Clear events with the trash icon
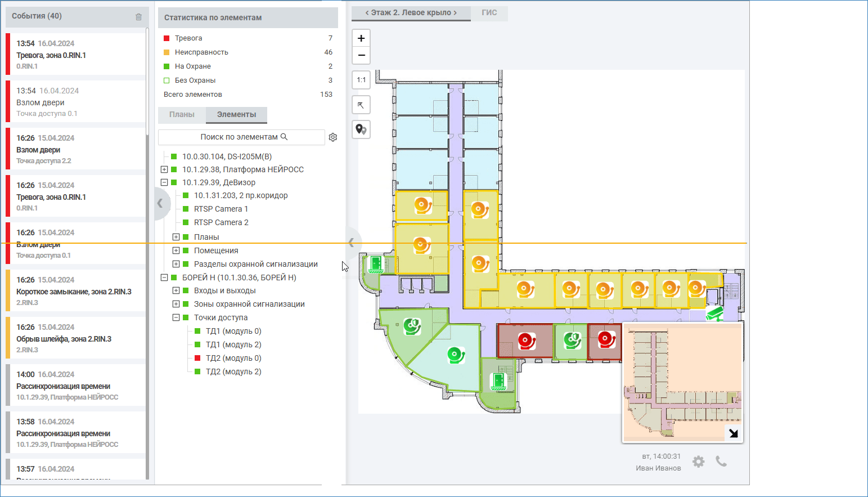868x497 pixels. tap(138, 17)
